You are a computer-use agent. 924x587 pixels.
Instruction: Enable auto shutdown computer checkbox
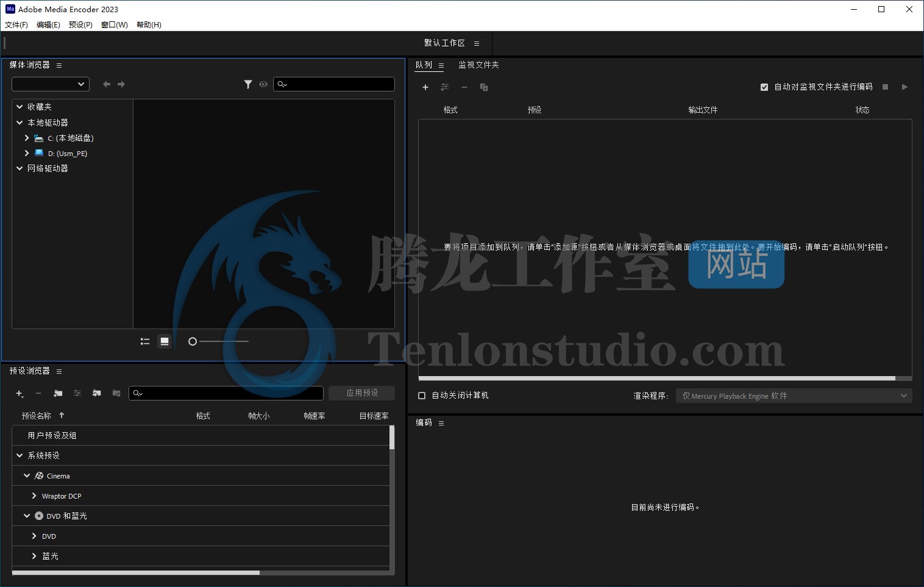tap(422, 396)
